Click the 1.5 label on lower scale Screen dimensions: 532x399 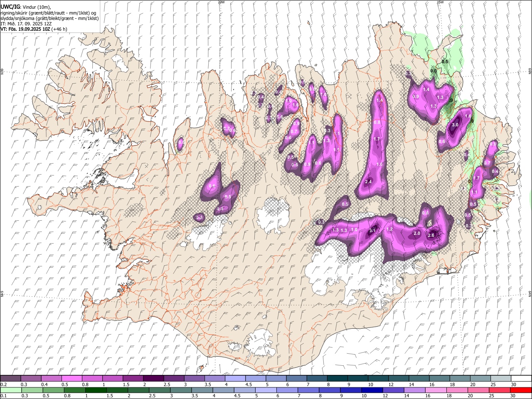pyautogui.click(x=110, y=396)
